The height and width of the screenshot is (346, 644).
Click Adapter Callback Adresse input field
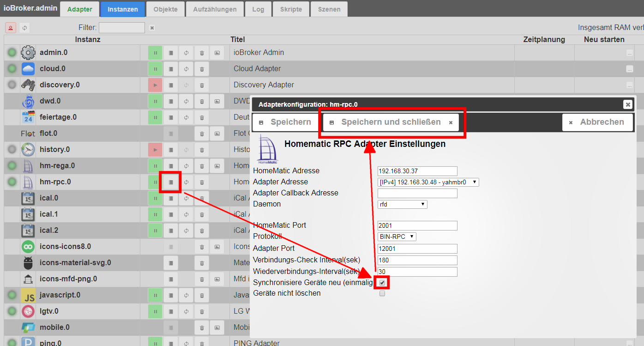[417, 193]
